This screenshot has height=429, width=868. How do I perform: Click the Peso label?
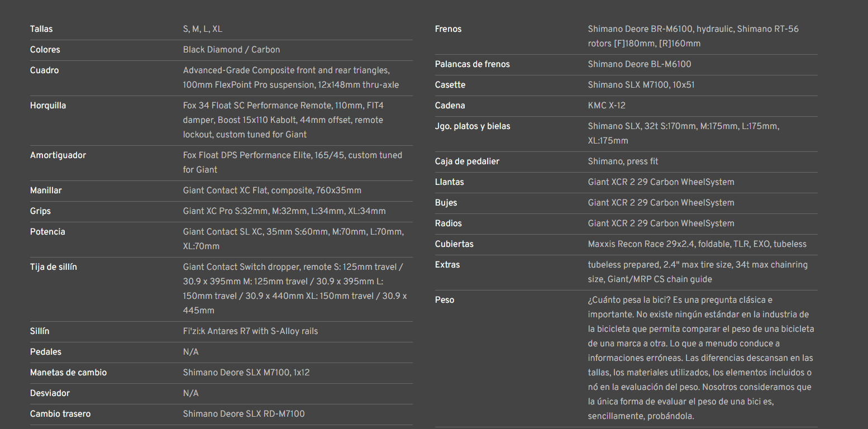pos(445,300)
